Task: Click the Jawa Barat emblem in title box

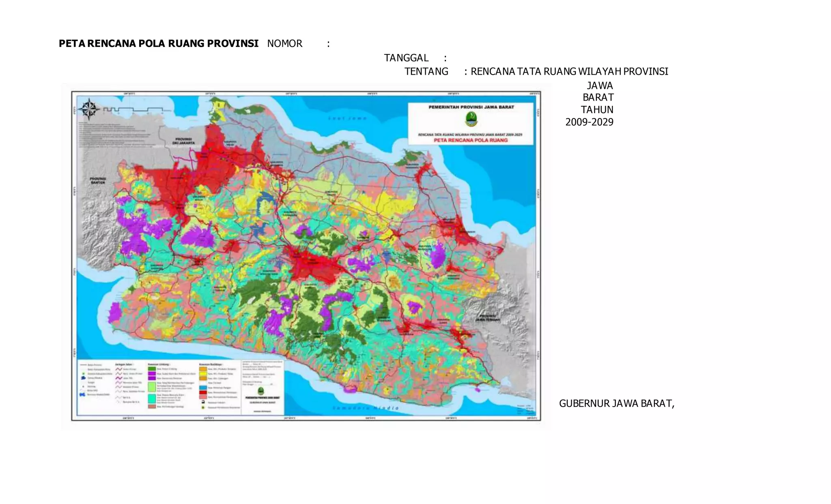Action: [x=471, y=120]
